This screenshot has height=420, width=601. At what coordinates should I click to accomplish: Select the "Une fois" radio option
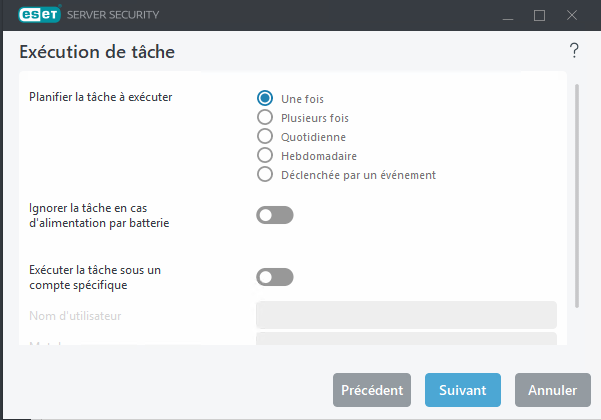click(265, 98)
